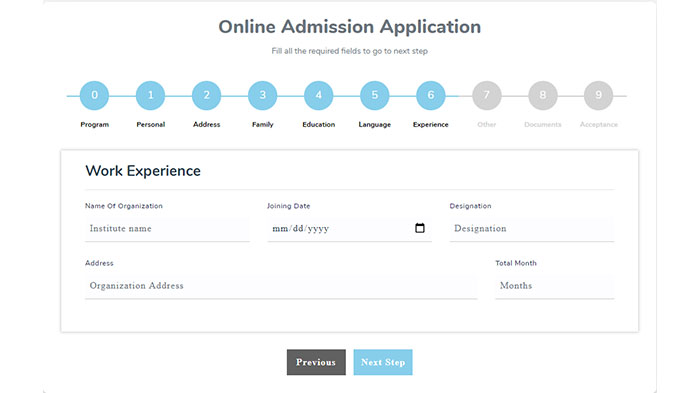Jump to step 2 Address circle

pyautogui.click(x=206, y=95)
